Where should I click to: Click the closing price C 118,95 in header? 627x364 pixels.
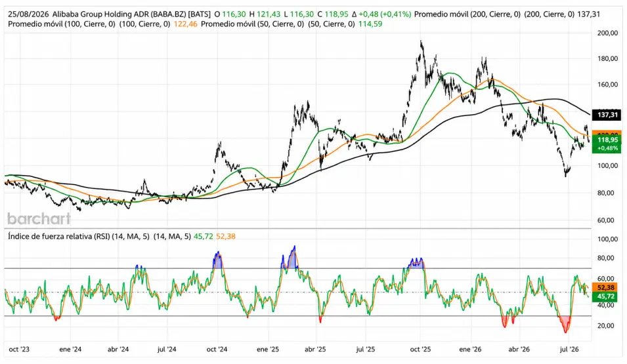pyautogui.click(x=333, y=14)
